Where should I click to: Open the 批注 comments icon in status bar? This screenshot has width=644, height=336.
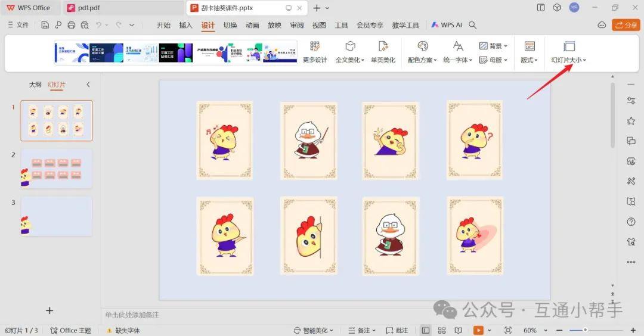pyautogui.click(x=397, y=330)
